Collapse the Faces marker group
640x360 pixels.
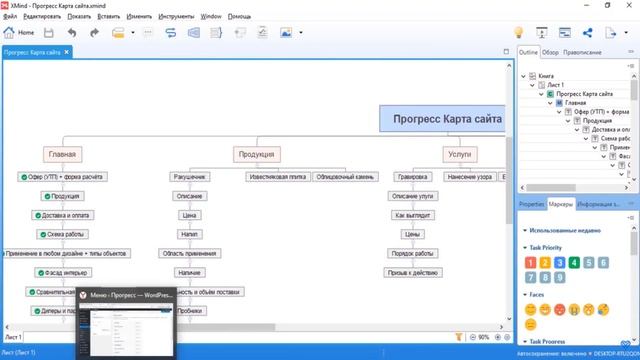(525, 295)
